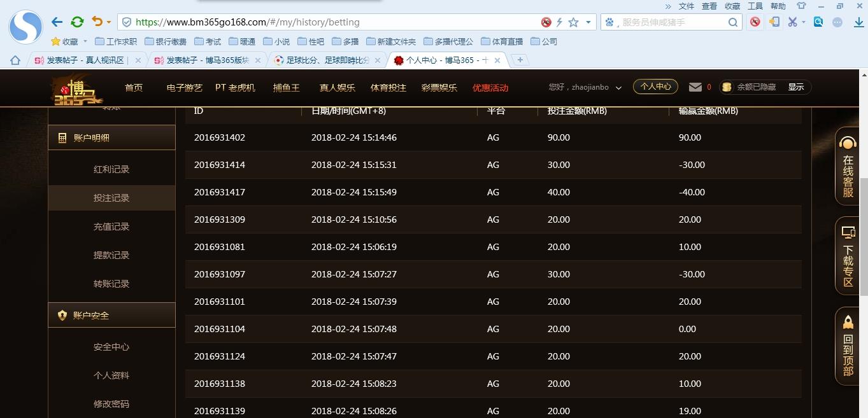Open 真人娱乐 navigation item
The height and width of the screenshot is (418, 868).
(x=338, y=88)
